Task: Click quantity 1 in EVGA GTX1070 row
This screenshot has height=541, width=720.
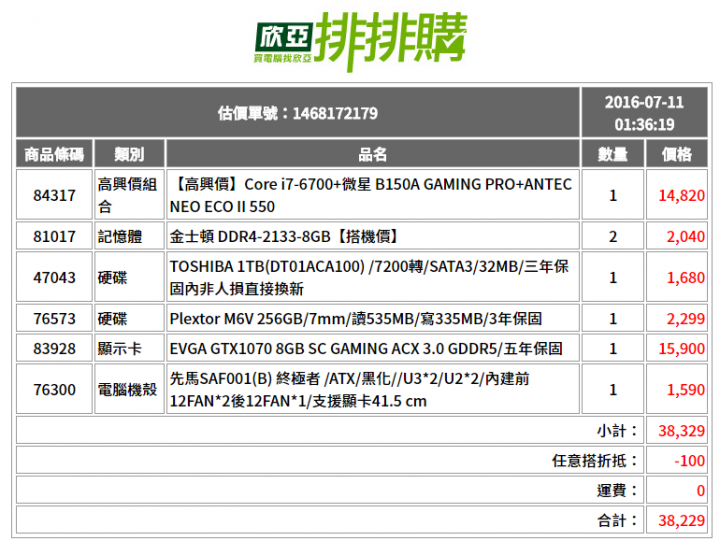Action: click(613, 349)
